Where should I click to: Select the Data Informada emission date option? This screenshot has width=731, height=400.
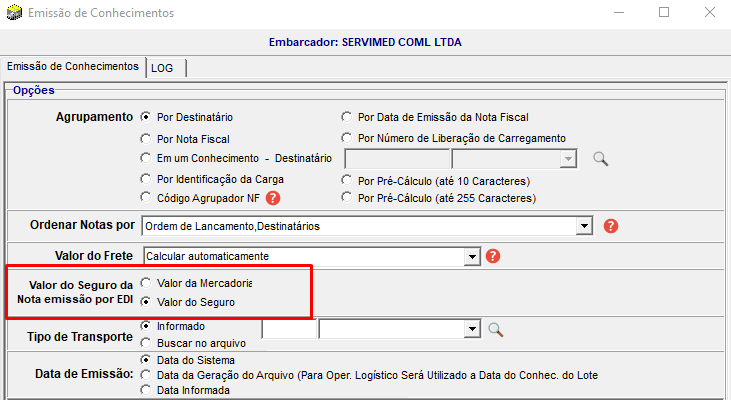click(x=147, y=390)
